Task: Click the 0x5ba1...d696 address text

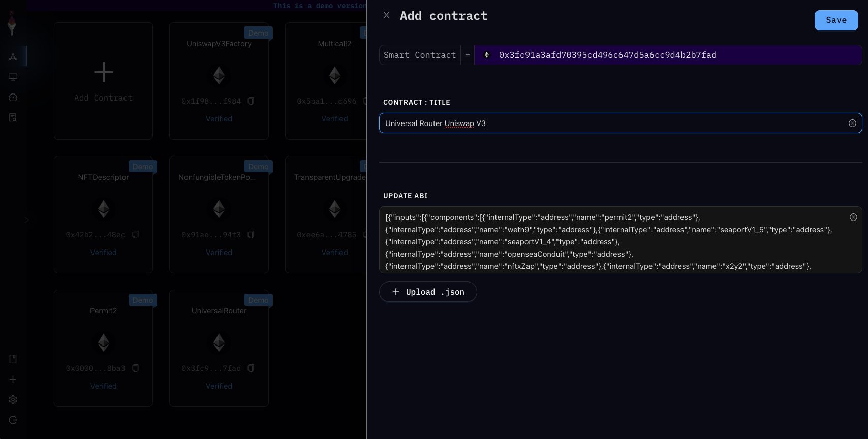Action: 327,101
